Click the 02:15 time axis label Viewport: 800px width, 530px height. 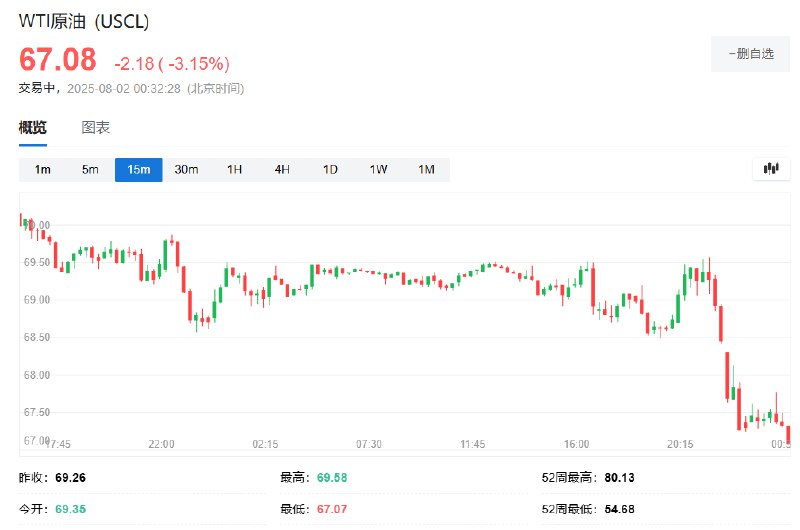tap(265, 444)
